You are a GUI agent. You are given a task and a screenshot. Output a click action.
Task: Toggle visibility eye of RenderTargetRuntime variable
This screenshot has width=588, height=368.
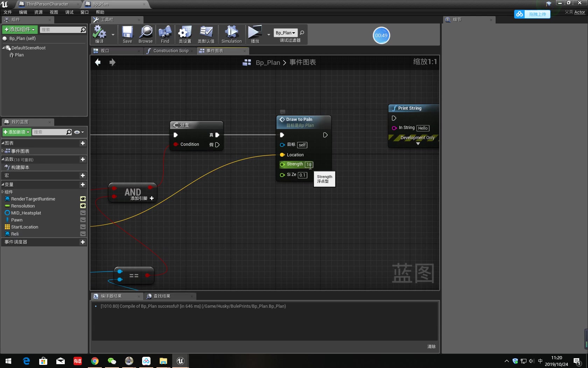83,199
